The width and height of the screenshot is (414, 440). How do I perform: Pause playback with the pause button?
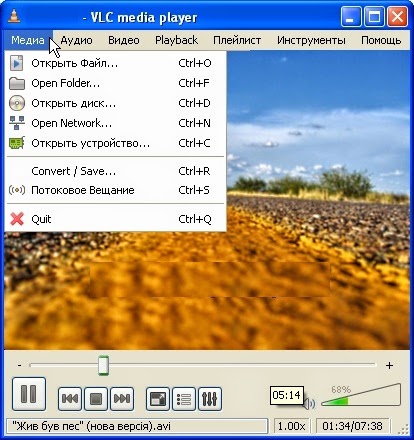29,394
